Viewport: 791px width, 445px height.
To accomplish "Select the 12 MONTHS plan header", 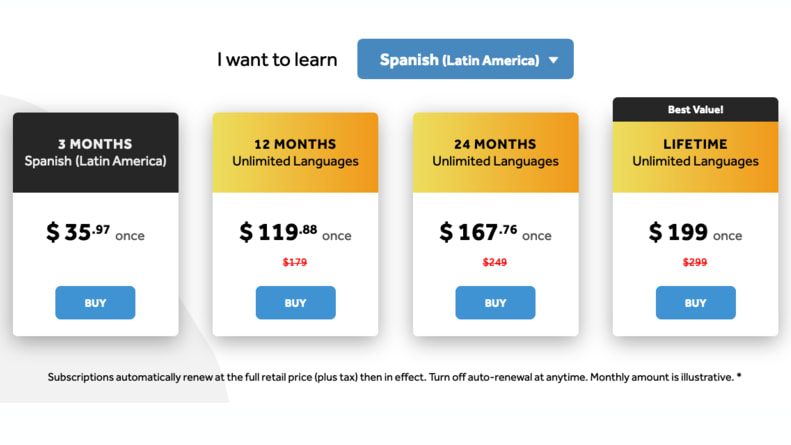I will pos(296,152).
